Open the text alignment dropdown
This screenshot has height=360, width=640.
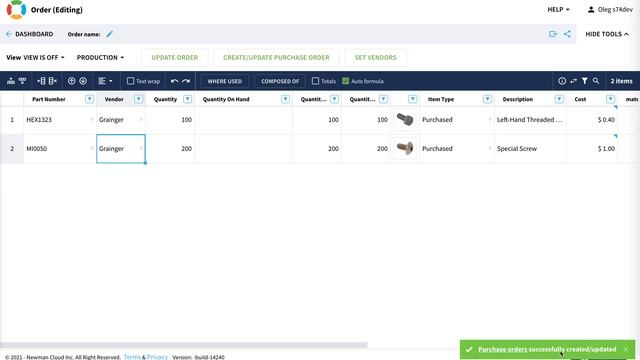tap(105, 81)
